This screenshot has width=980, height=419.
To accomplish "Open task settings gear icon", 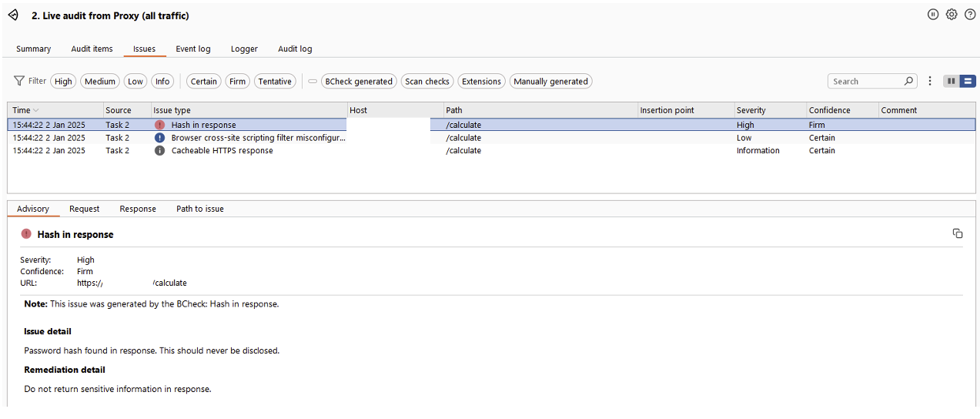I will pos(952,15).
